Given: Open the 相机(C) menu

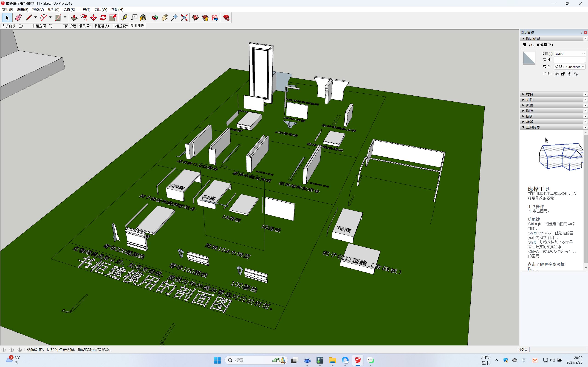Looking at the screenshot, I should pos(54,9).
